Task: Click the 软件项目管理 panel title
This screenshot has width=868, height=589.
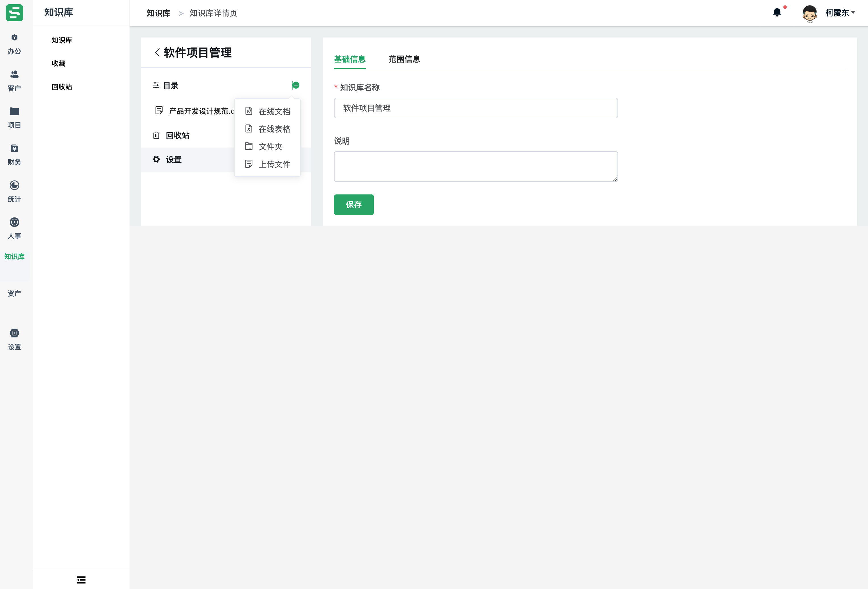Action: (198, 52)
